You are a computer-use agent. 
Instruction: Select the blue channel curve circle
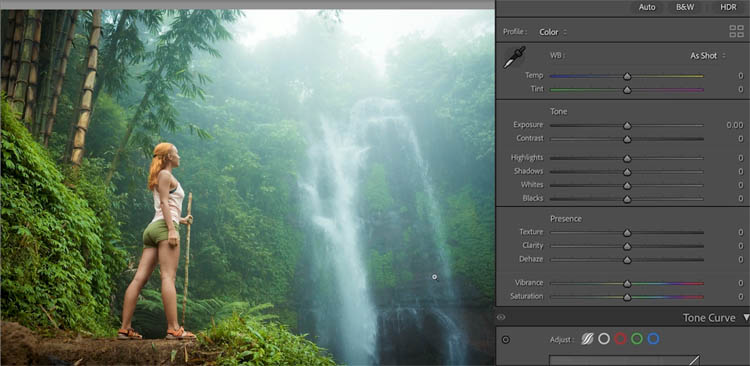[x=653, y=339]
